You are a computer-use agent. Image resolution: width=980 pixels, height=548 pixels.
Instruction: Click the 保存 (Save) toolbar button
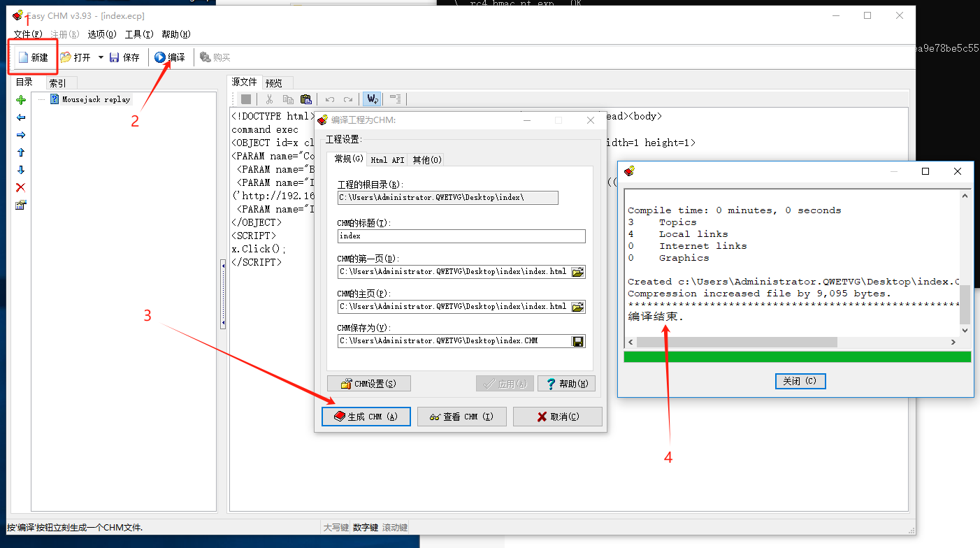pos(124,57)
